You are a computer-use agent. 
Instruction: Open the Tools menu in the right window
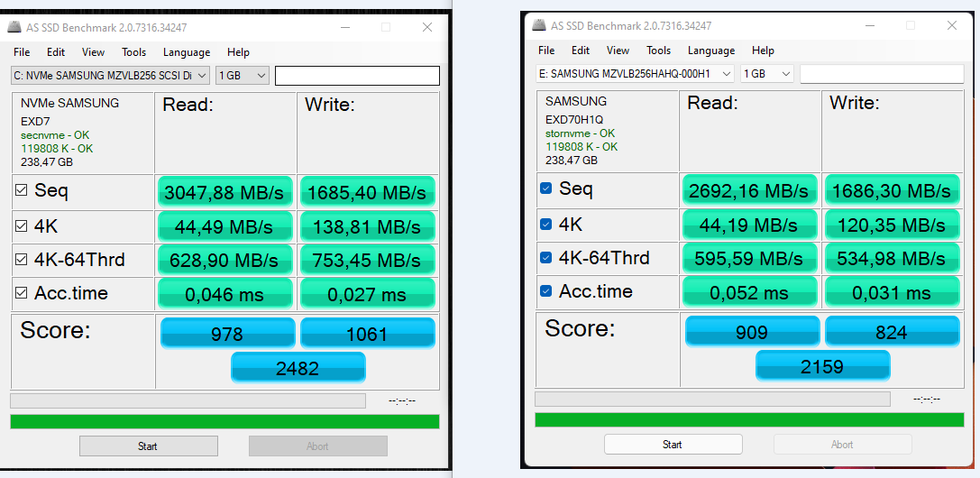[659, 51]
